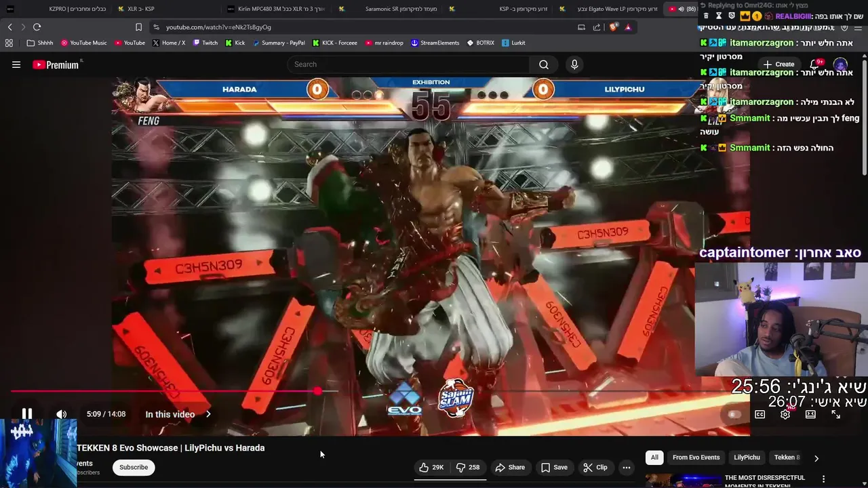Open Lurkit bookmark
Viewport: 868px width, 488px height.
tap(513, 43)
